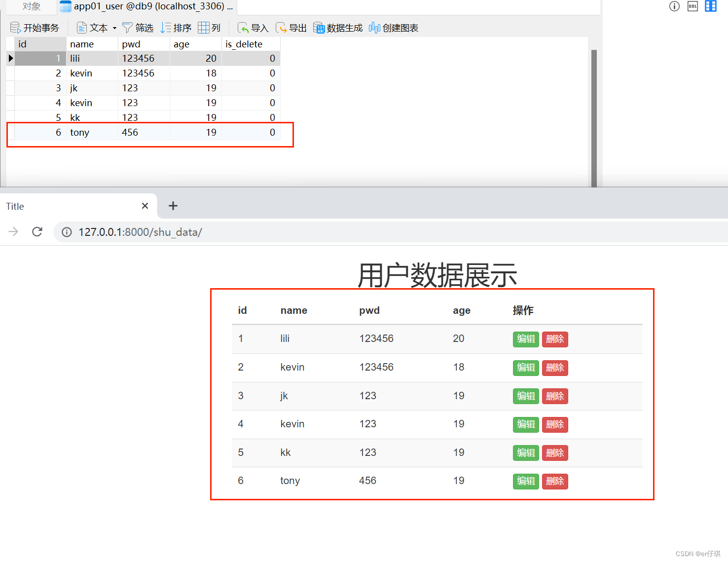Click 删除 button for tony
The height and width of the screenshot is (562, 728).
click(x=555, y=481)
